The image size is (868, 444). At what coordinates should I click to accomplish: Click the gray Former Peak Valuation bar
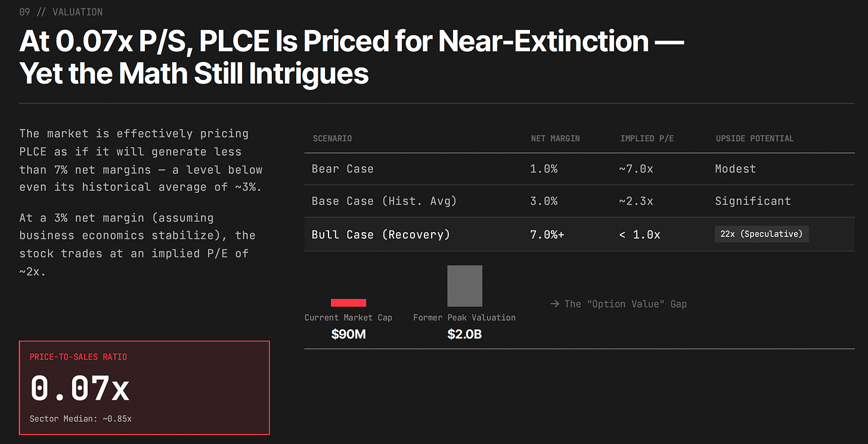pyautogui.click(x=464, y=286)
